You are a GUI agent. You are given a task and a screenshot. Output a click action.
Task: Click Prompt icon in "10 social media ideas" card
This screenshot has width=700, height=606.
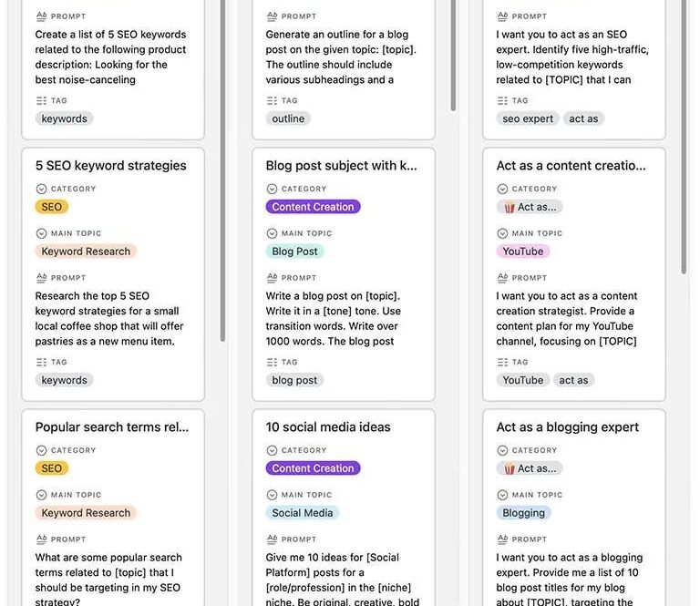(x=272, y=539)
